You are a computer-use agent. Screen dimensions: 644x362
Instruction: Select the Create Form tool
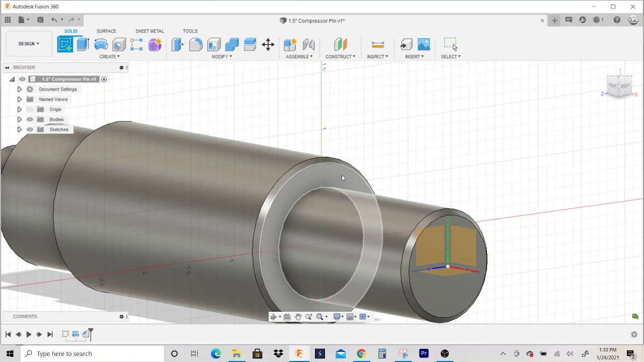[155, 44]
